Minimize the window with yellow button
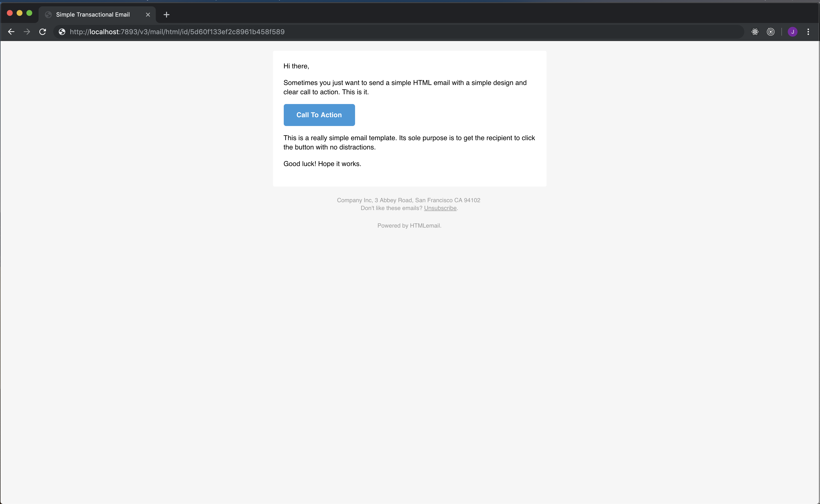The height and width of the screenshot is (504, 820). tap(19, 13)
